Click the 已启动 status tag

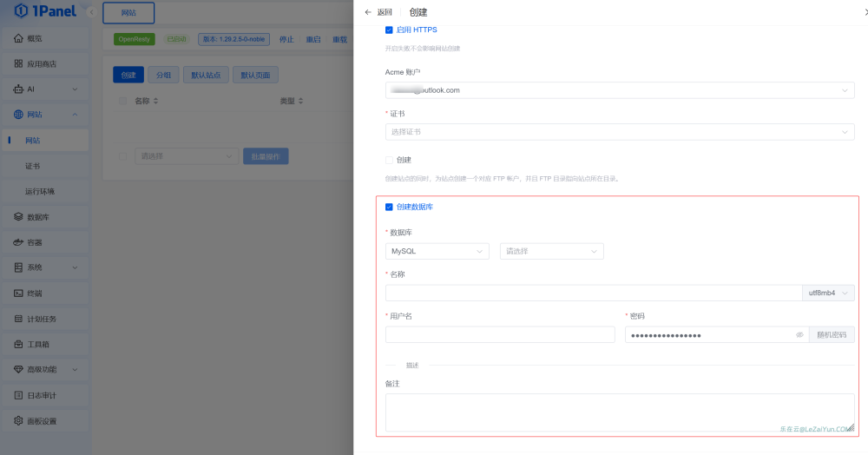point(176,39)
